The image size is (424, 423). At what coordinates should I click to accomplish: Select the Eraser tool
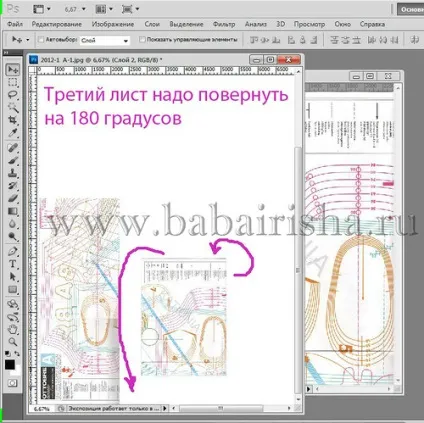click(x=13, y=198)
